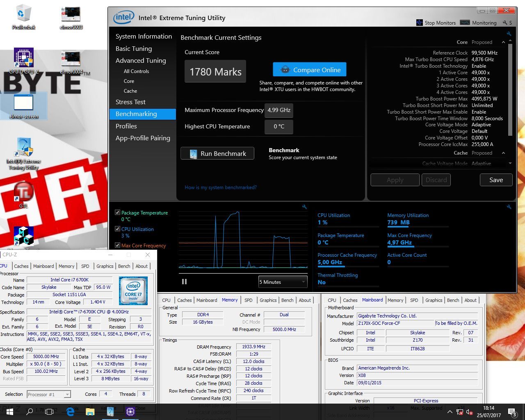Click the network status tray icon
Screen dimensions: 525x420
(x=460, y=412)
